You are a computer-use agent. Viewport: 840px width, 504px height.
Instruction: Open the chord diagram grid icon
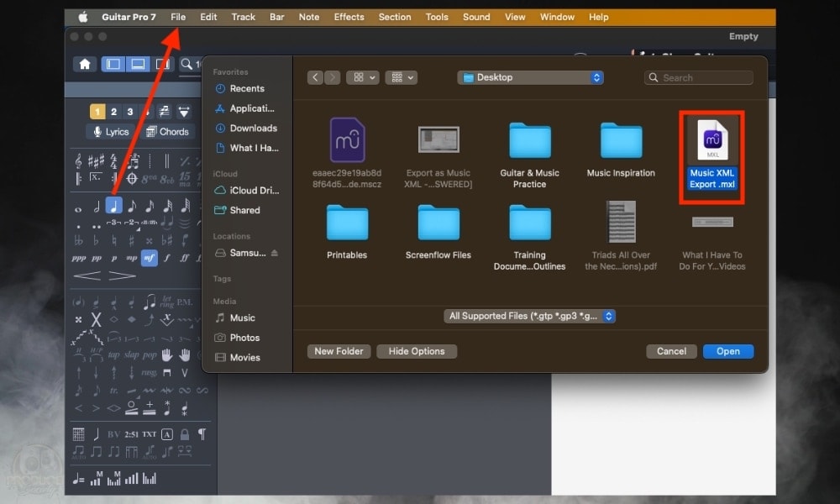78,434
